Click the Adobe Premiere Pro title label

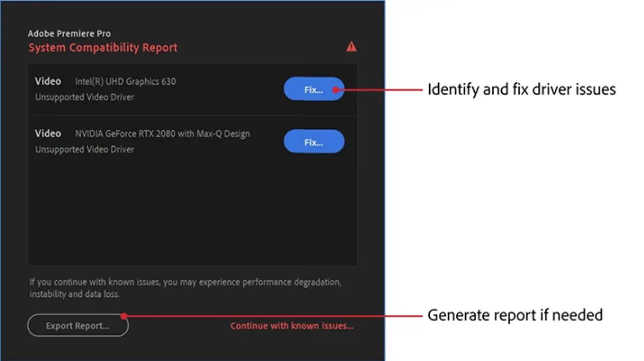69,34
